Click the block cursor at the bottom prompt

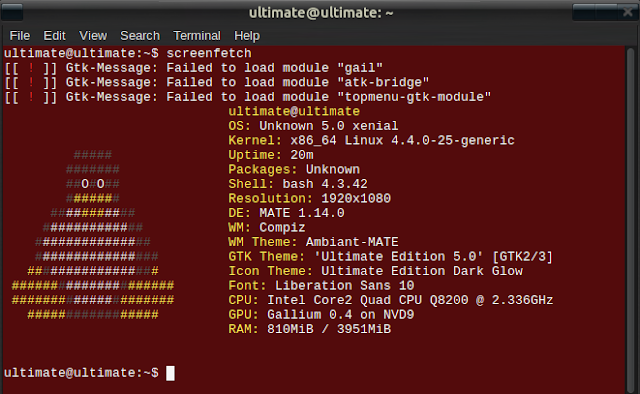170,373
